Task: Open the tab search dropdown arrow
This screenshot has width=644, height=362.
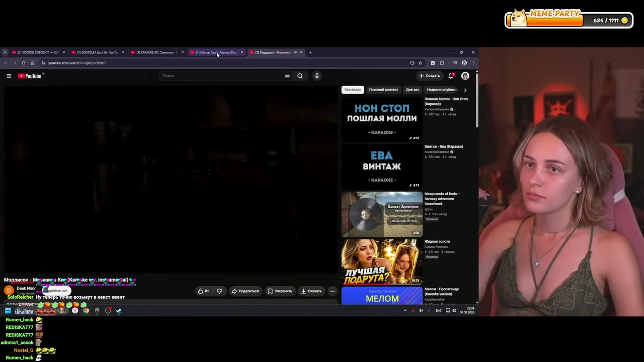Action: click(x=5, y=52)
